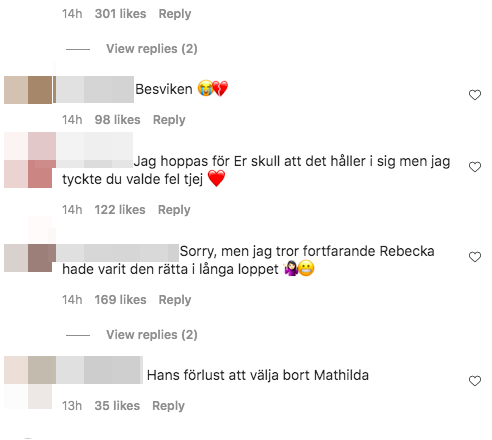Open username of the Rebecka commenter

coord(117,253)
